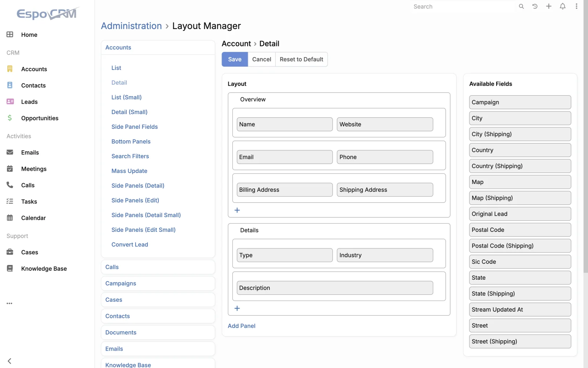Click Reset to Default button
Viewport: 588px width, 368px height.
coord(301,59)
